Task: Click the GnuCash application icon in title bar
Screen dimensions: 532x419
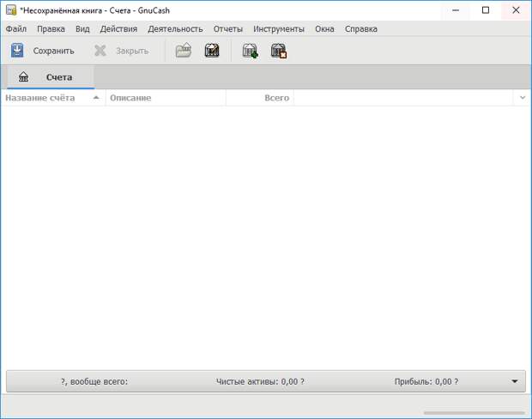Action: (11, 10)
